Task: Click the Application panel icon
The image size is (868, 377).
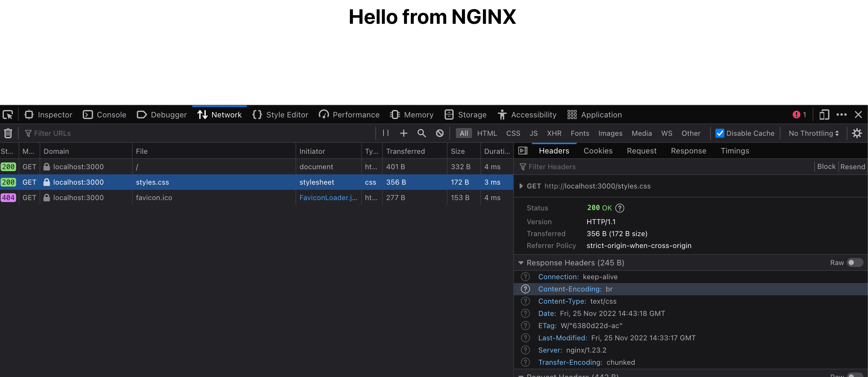Action: 572,115
